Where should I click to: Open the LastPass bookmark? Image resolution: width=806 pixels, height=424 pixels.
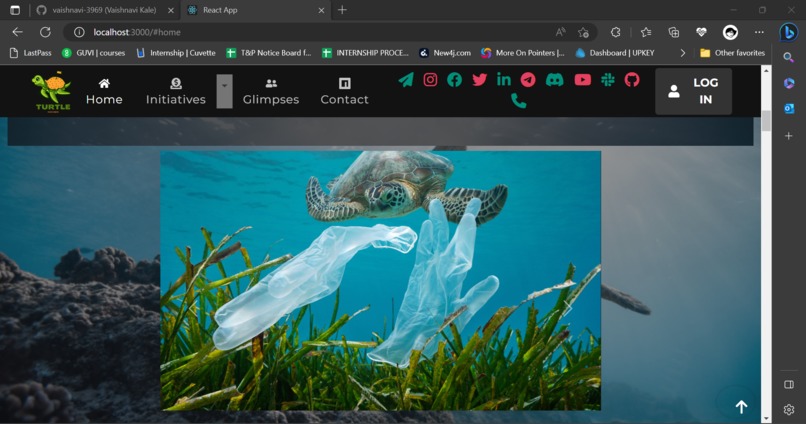pyautogui.click(x=31, y=52)
